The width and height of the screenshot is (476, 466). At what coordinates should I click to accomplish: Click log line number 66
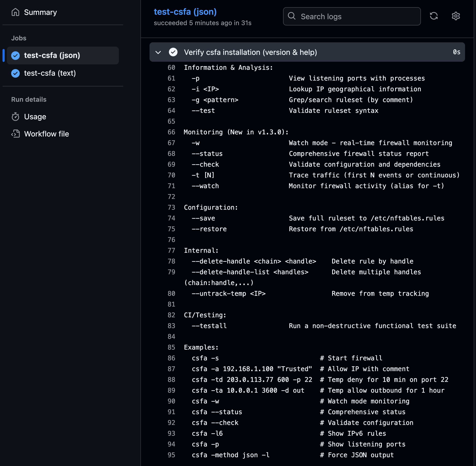coord(171,132)
